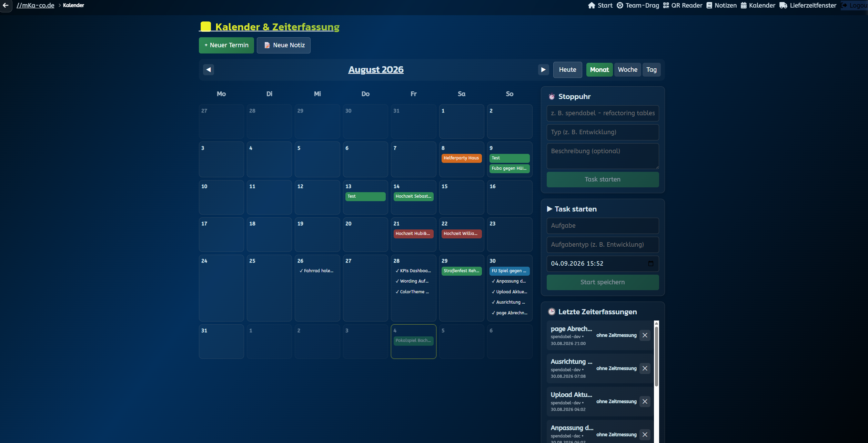This screenshot has width=868, height=443.
Task: Open the QR Reader
Action: 683,5
